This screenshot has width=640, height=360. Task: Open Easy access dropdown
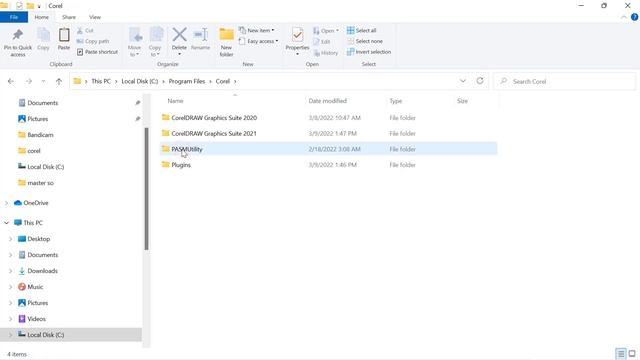click(x=258, y=41)
